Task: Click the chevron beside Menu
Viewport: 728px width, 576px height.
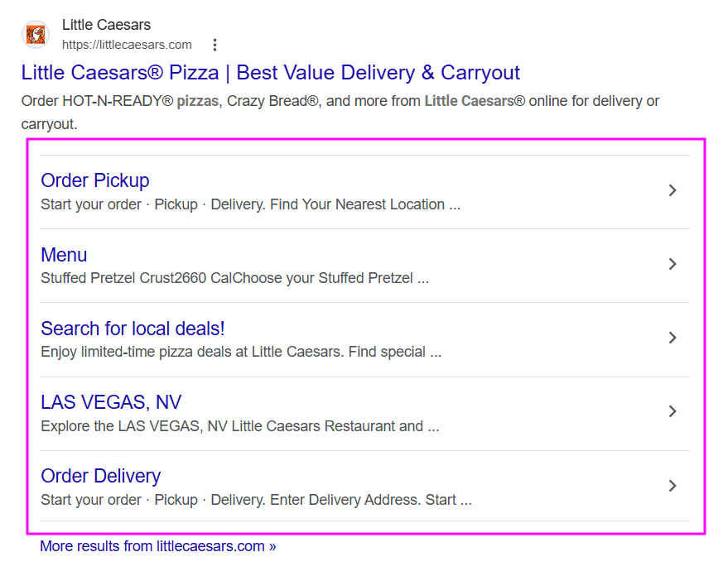Action: click(x=673, y=264)
